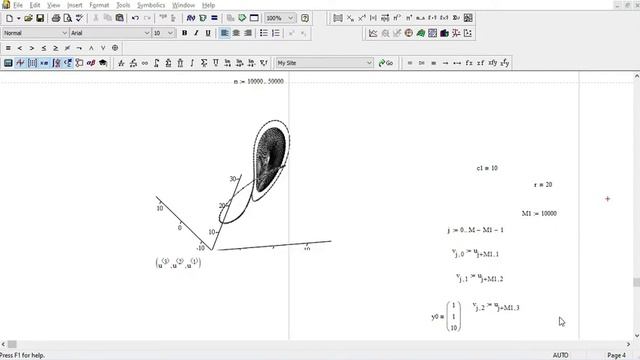
Task: Open the Insert menu
Action: (x=74, y=5)
